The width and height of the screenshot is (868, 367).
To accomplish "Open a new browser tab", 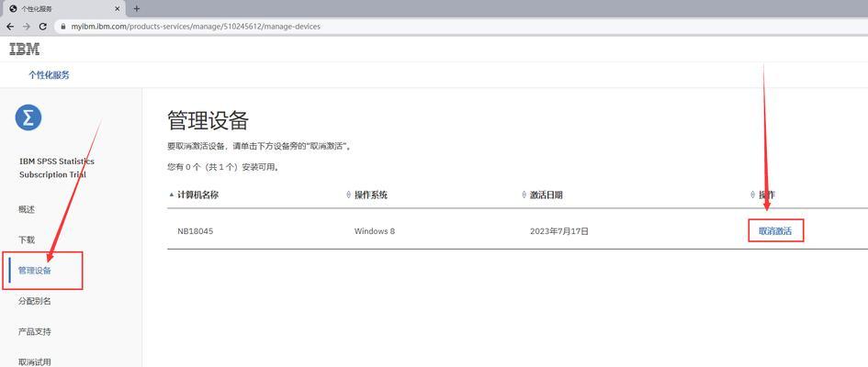I will pyautogui.click(x=137, y=8).
